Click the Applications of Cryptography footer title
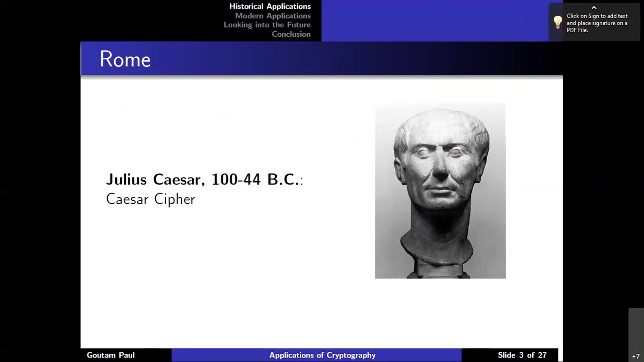This screenshot has width=644, height=362. (x=322, y=355)
